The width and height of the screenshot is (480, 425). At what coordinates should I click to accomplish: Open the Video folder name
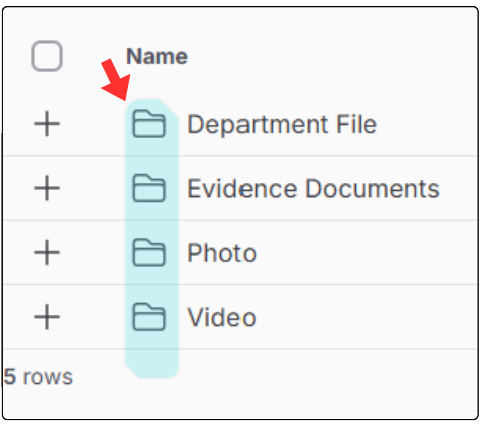coord(222,317)
